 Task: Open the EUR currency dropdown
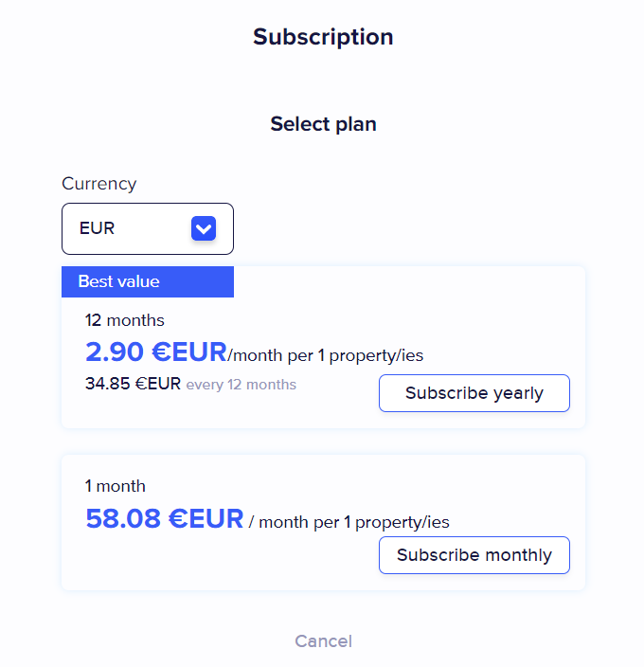tap(147, 228)
